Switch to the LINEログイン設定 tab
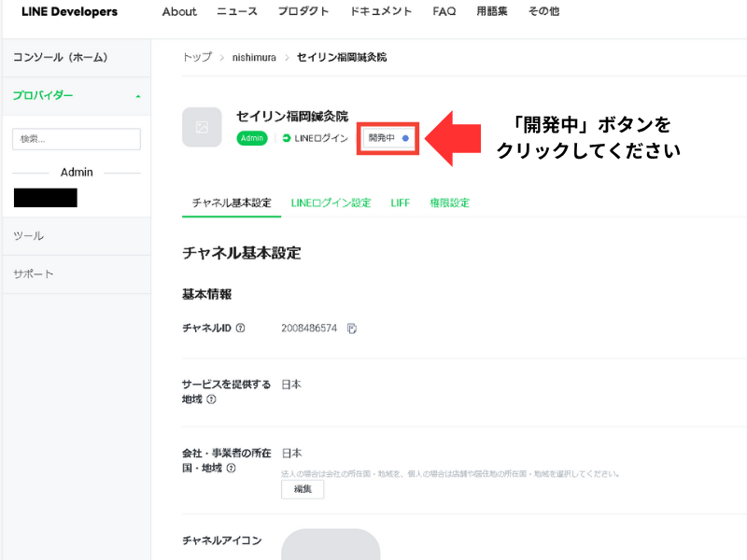Screen dimensions: 747x560 pos(331,203)
